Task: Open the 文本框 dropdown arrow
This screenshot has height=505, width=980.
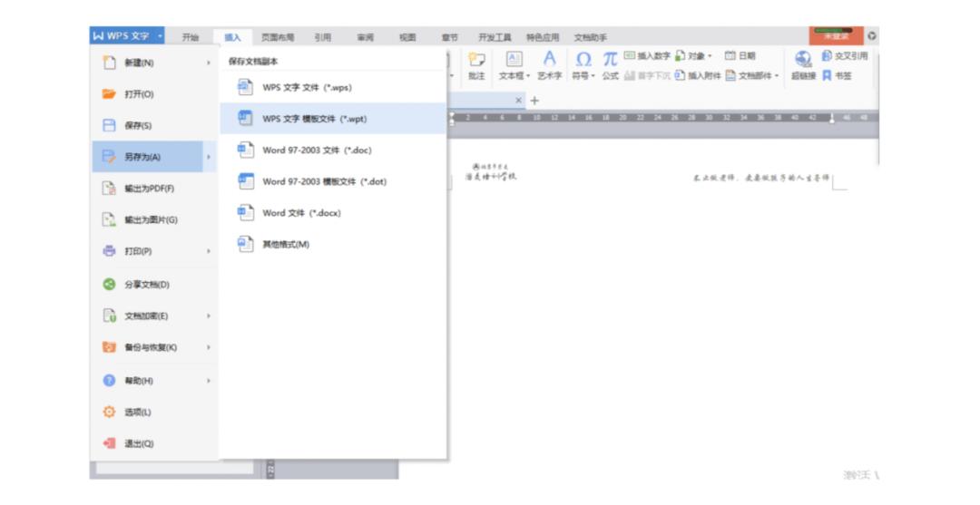Action: (528, 76)
